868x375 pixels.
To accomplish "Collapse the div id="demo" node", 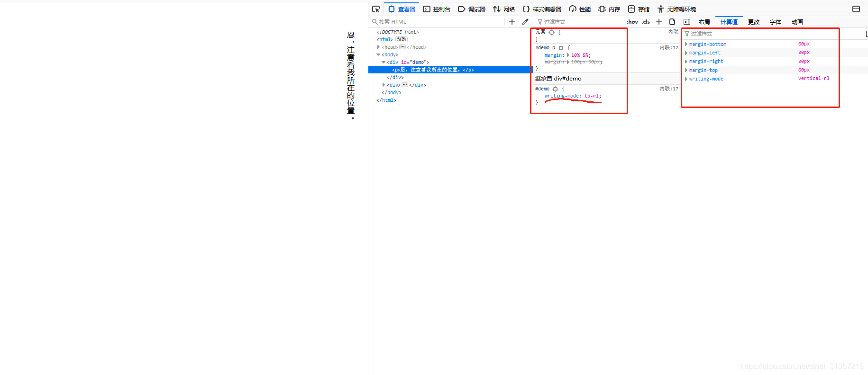I will (x=384, y=62).
